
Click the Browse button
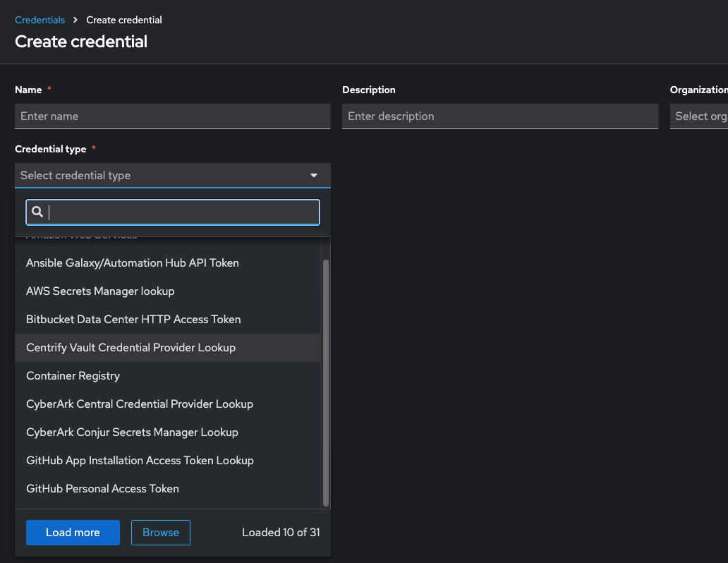coord(161,533)
